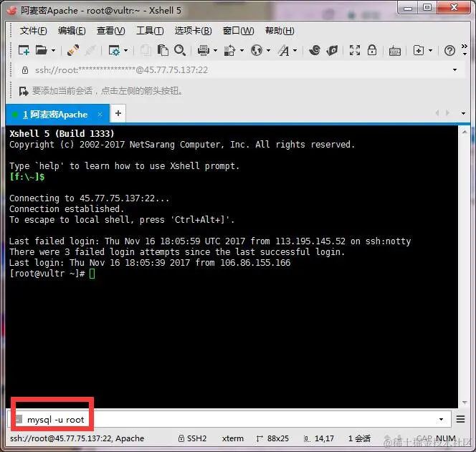The image size is (476, 452).
Task: Click the greyed Disconnect icon
Action: [90, 50]
